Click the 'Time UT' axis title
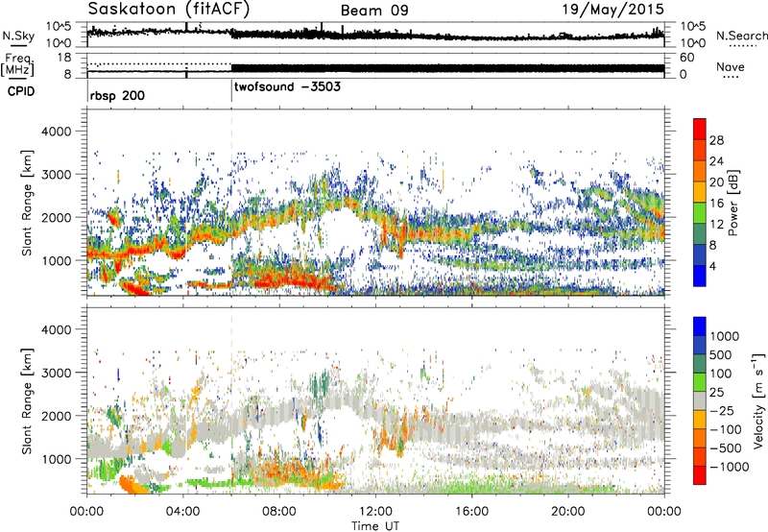The width and height of the screenshot is (768, 532). (x=375, y=526)
